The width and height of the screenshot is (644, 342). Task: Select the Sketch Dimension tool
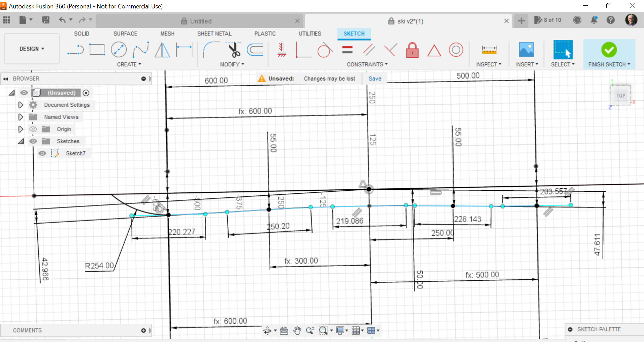click(x=184, y=50)
